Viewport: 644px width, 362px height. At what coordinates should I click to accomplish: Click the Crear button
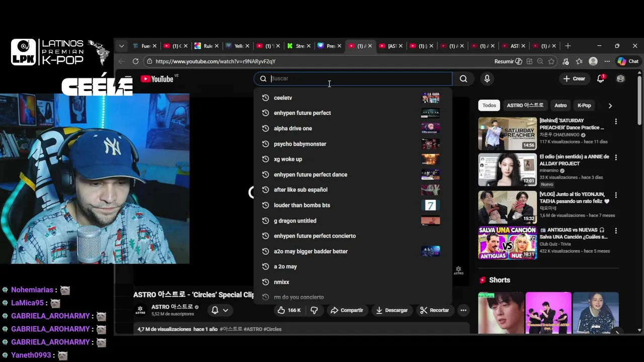pos(574,78)
